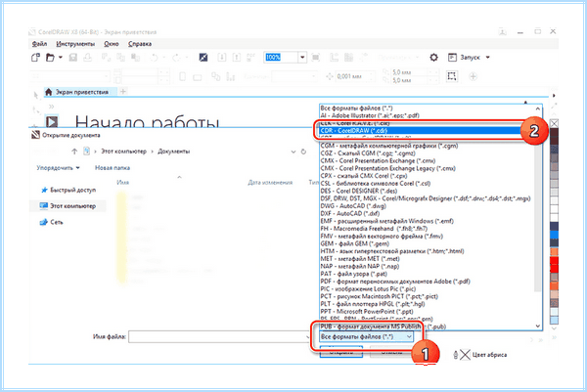Choose CGM метафайл компьютерной графики format
Image resolution: width=587 pixels, height=392 pixels.
point(389,146)
